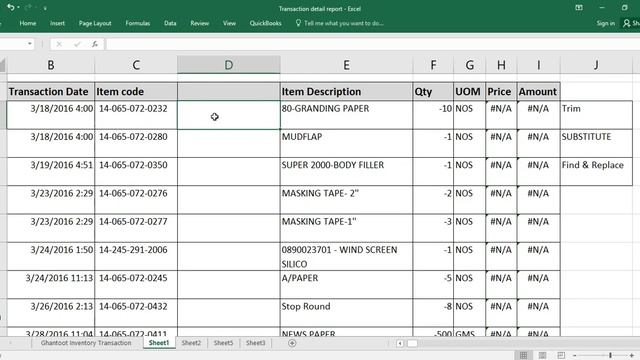Select the A/PAPER description cell

click(x=346, y=284)
